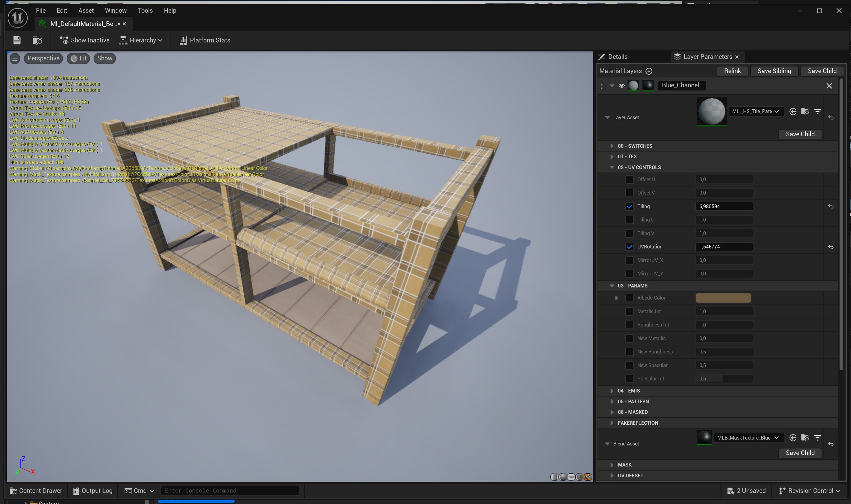Viewport: 851px width, 504px height.
Task: Click the Tiling value field
Action: click(x=724, y=207)
